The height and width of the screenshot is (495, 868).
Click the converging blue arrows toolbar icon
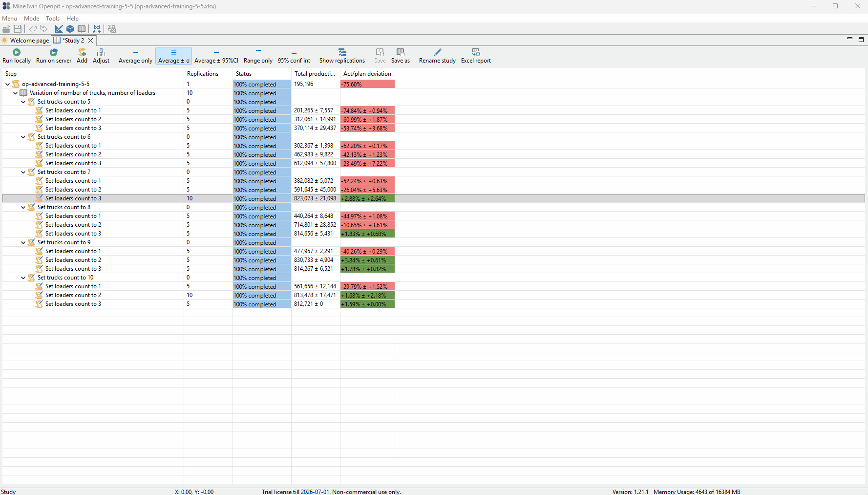pyautogui.click(x=97, y=29)
